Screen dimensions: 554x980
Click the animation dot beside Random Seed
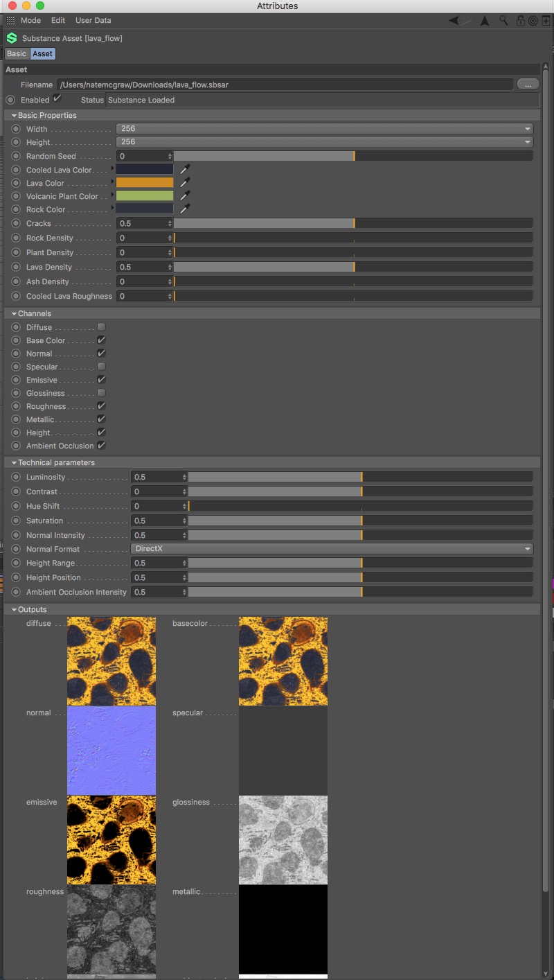16,156
